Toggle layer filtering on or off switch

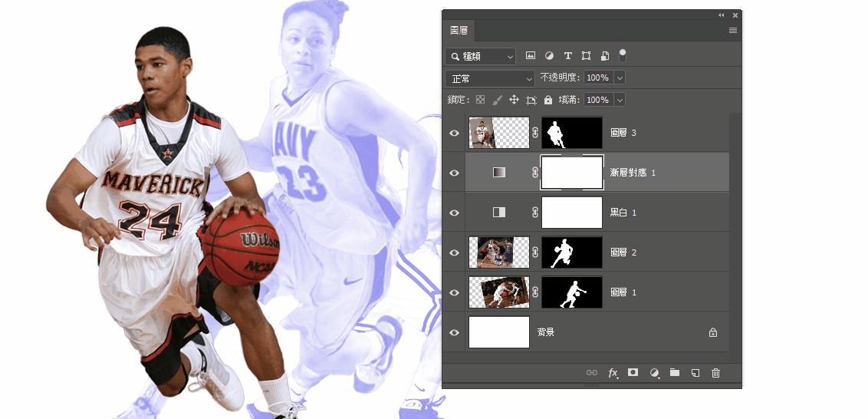pos(623,55)
